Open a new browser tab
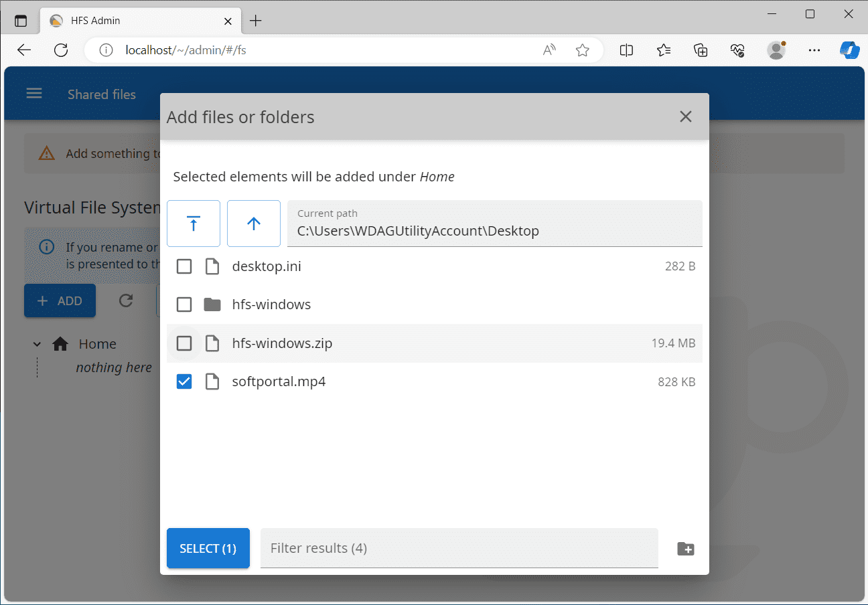Viewport: 868px width, 605px height. pos(255,21)
